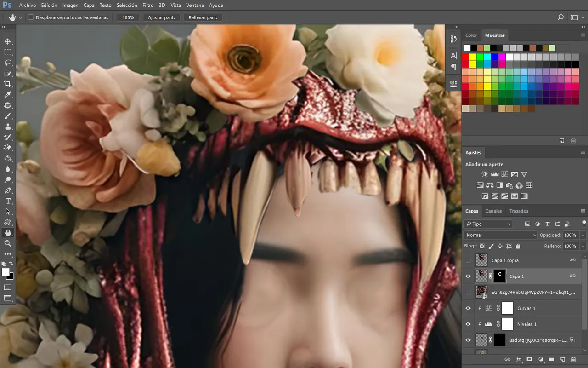The width and height of the screenshot is (588, 368).
Task: Toggle lock all for layer
Action: 518,246
